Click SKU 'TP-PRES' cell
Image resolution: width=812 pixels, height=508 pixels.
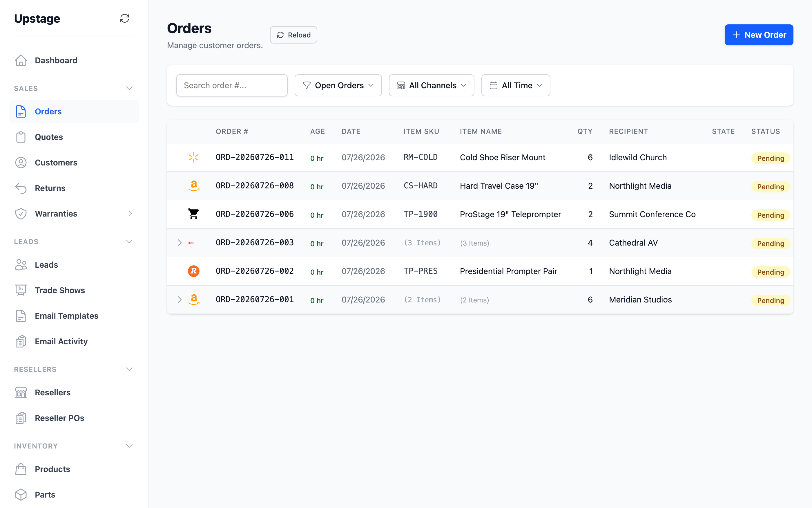[420, 271]
